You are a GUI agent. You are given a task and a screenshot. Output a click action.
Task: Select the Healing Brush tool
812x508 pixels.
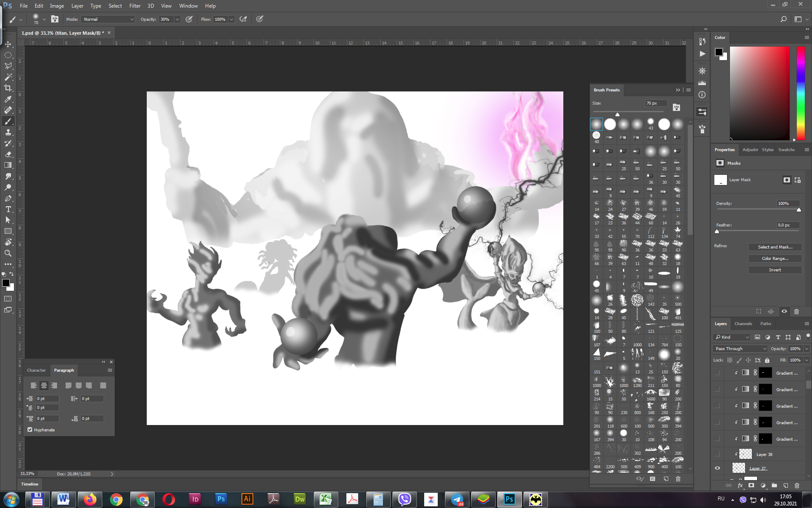(8, 110)
